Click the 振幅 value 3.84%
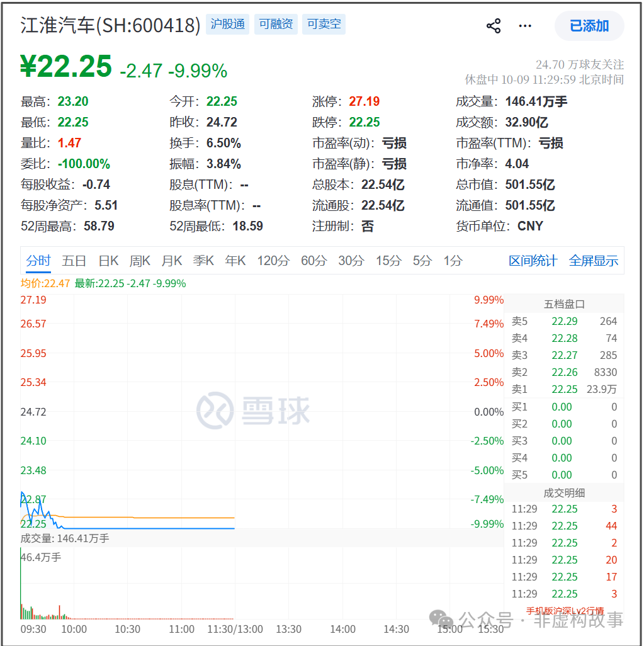644x646 pixels. pyautogui.click(x=223, y=164)
